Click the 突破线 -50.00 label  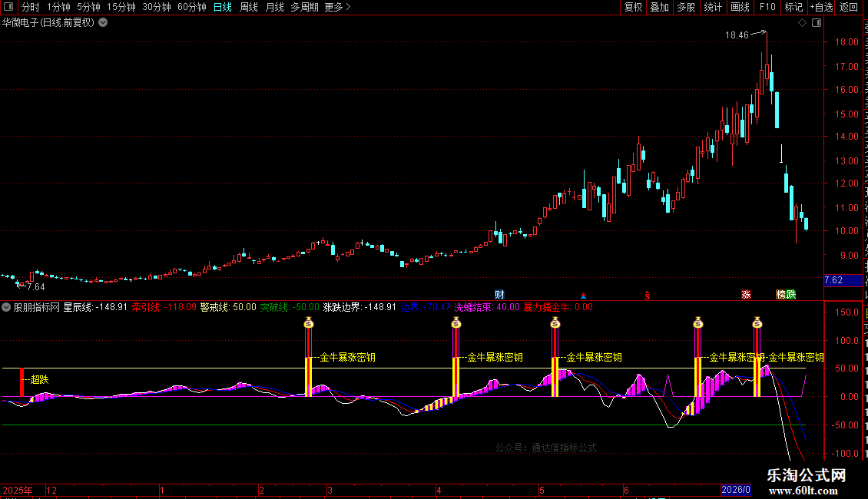(x=290, y=307)
